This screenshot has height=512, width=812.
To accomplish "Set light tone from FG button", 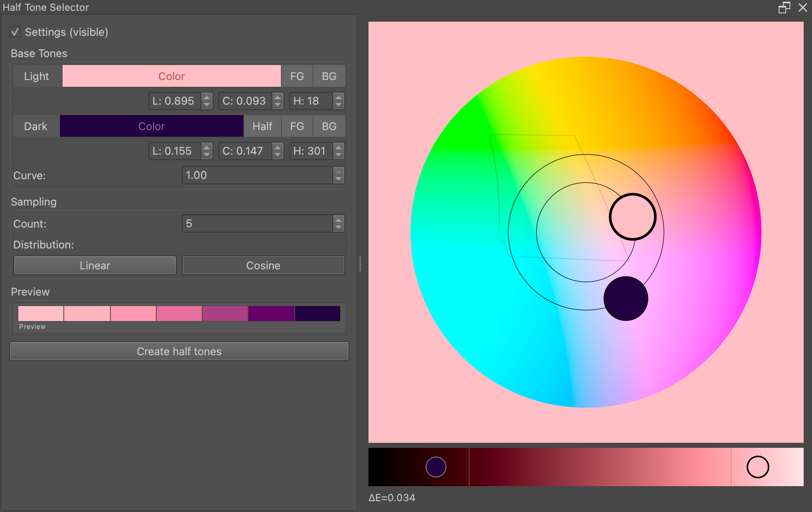I will pyautogui.click(x=297, y=76).
